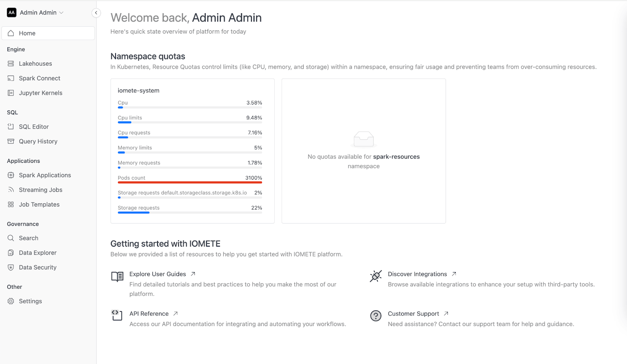
Task: Click the Settings gear icon
Action: click(x=11, y=301)
